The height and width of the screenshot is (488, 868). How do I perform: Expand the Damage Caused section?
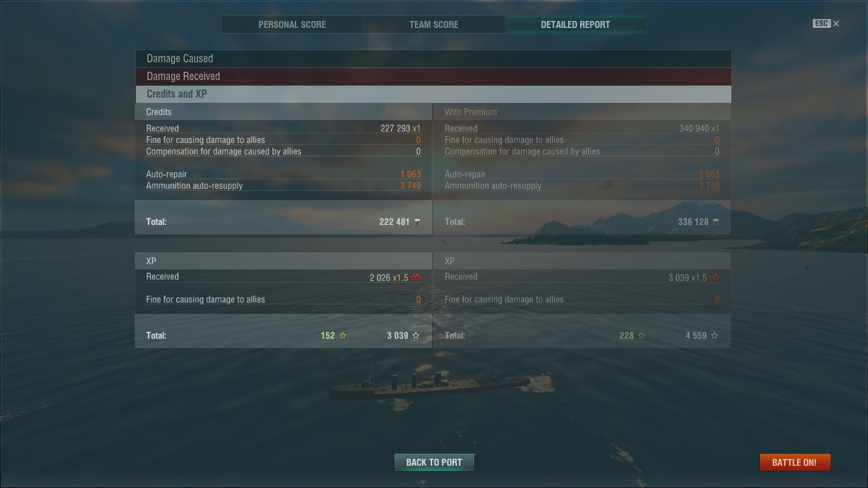tap(433, 58)
